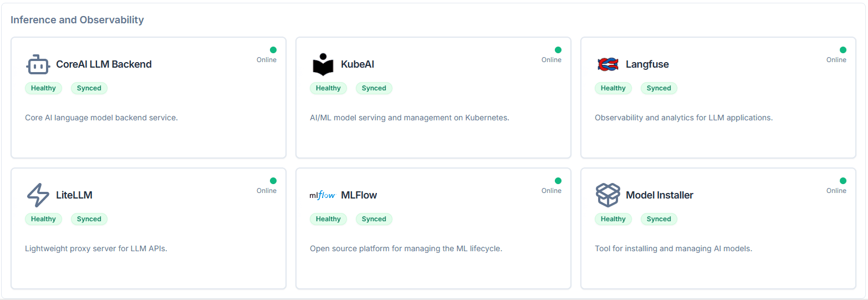
Task: Click the Healthy badge on Langfuse card
Action: pyautogui.click(x=613, y=88)
